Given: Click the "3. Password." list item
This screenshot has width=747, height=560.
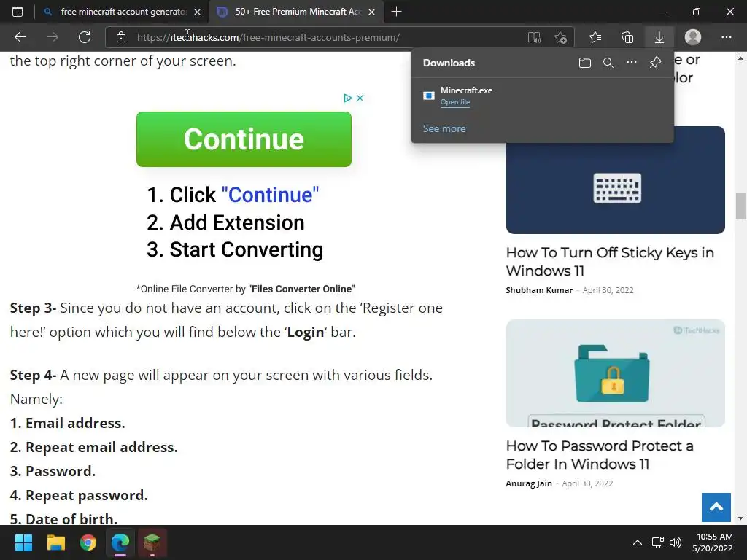Looking at the screenshot, I should tap(53, 472).
